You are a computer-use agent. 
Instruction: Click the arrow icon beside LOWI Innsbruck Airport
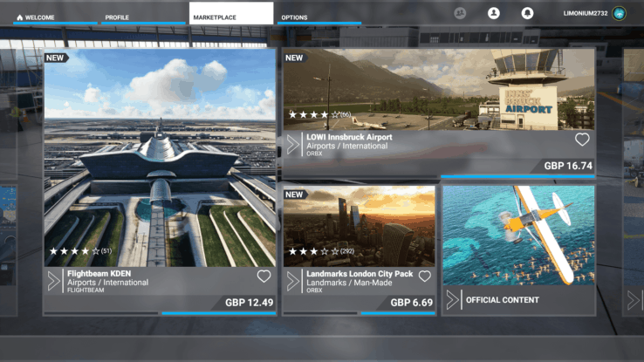pyautogui.click(x=293, y=145)
